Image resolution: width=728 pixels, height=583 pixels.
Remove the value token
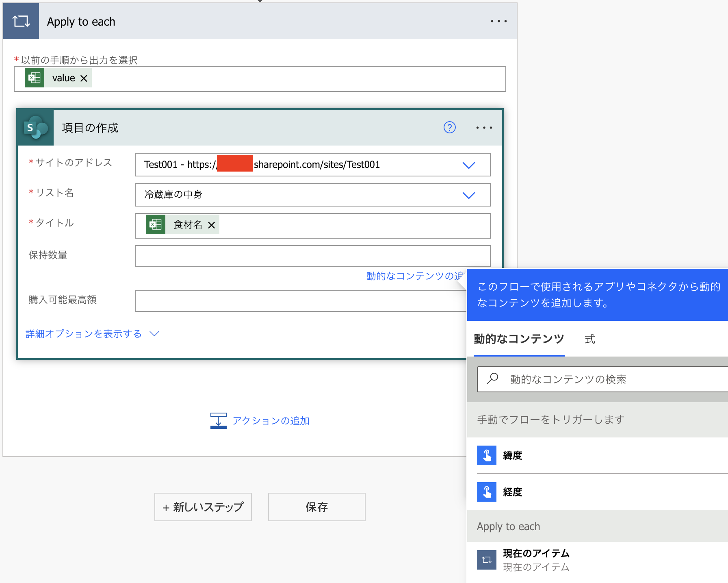point(84,78)
